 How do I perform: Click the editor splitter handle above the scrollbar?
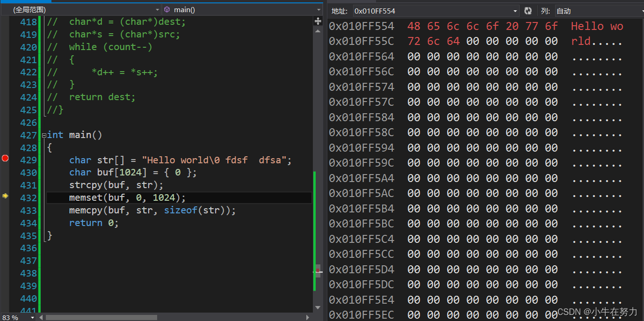[318, 21]
